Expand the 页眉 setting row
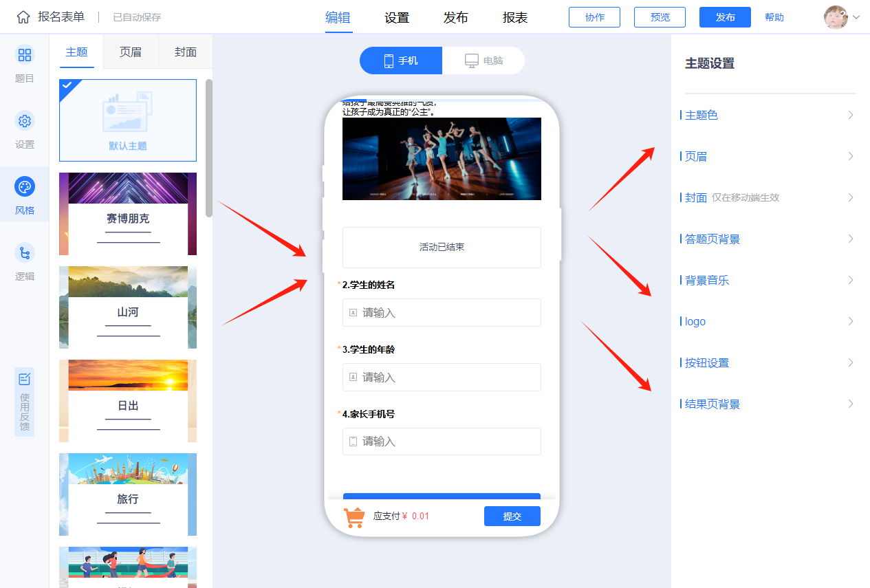The height and width of the screenshot is (588, 870). [769, 156]
